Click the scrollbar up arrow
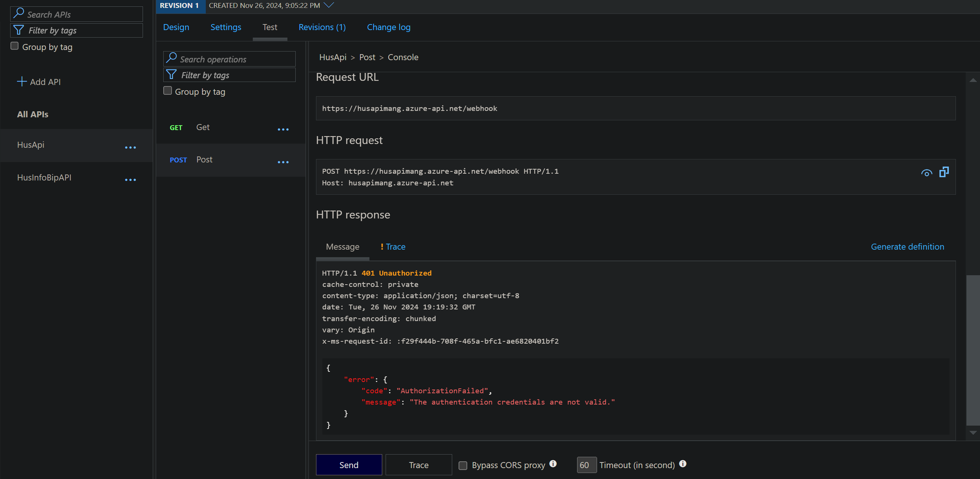This screenshot has width=980, height=479. pos(973,80)
